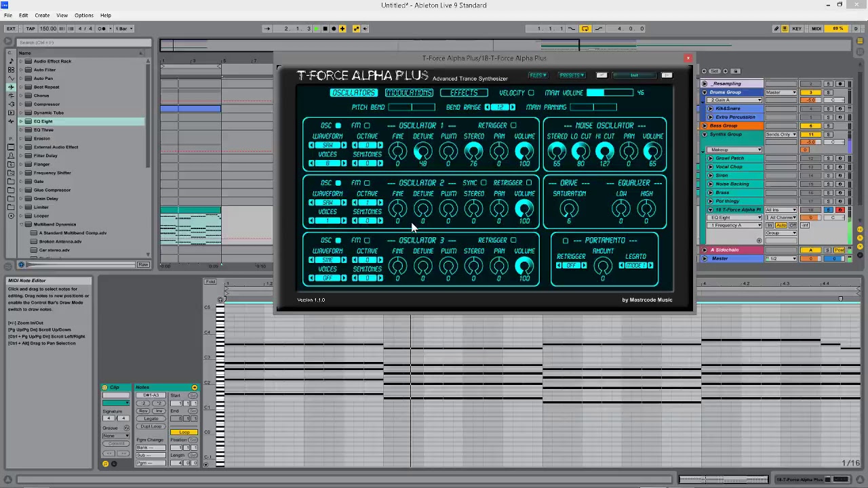Open the View menu
Viewport: 868px width, 488px height.
pyautogui.click(x=62, y=15)
